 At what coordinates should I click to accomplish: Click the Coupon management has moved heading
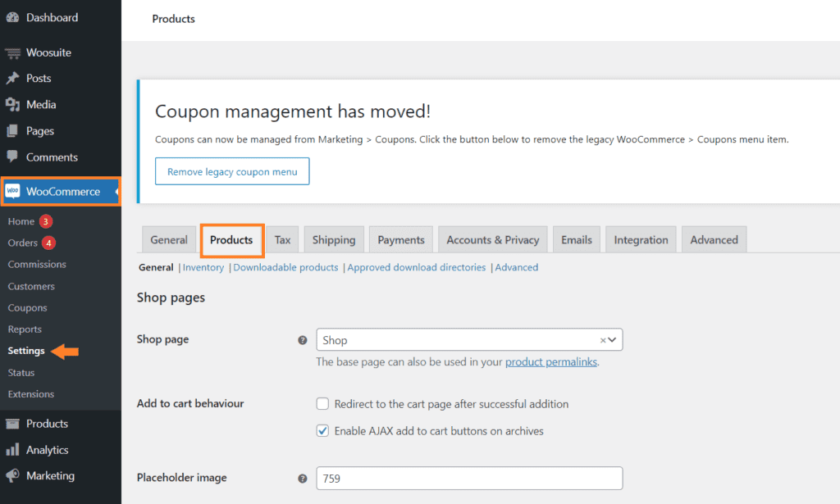click(x=293, y=111)
